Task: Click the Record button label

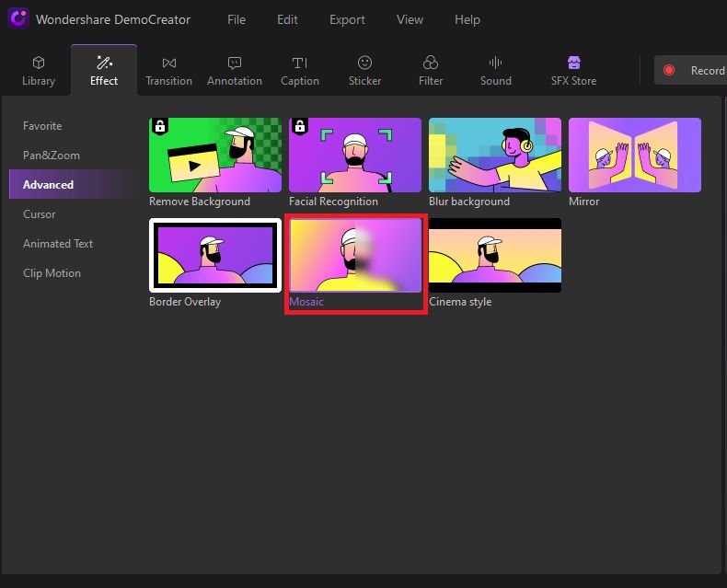Action: tap(708, 71)
